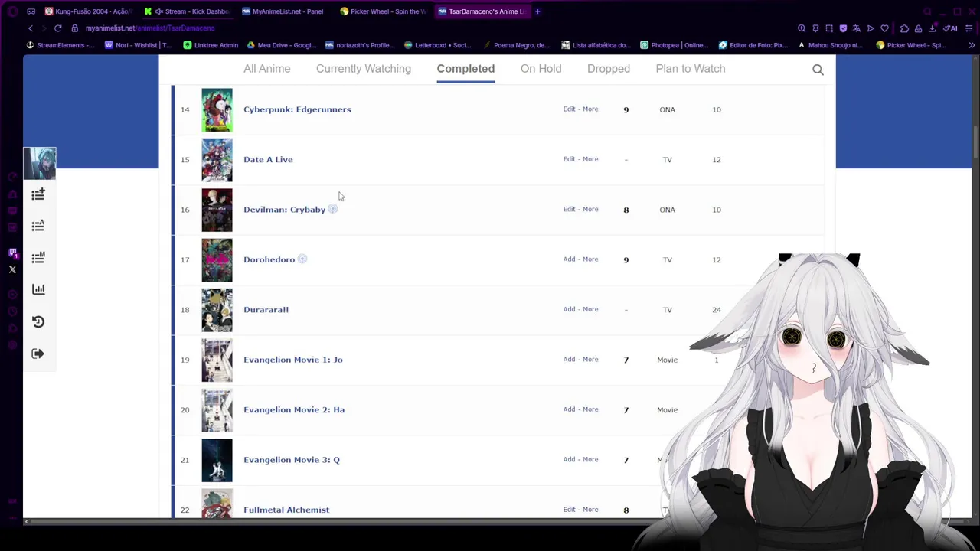Expand More for Fullmetal Alchemist
This screenshot has height=551, width=980.
(x=590, y=510)
